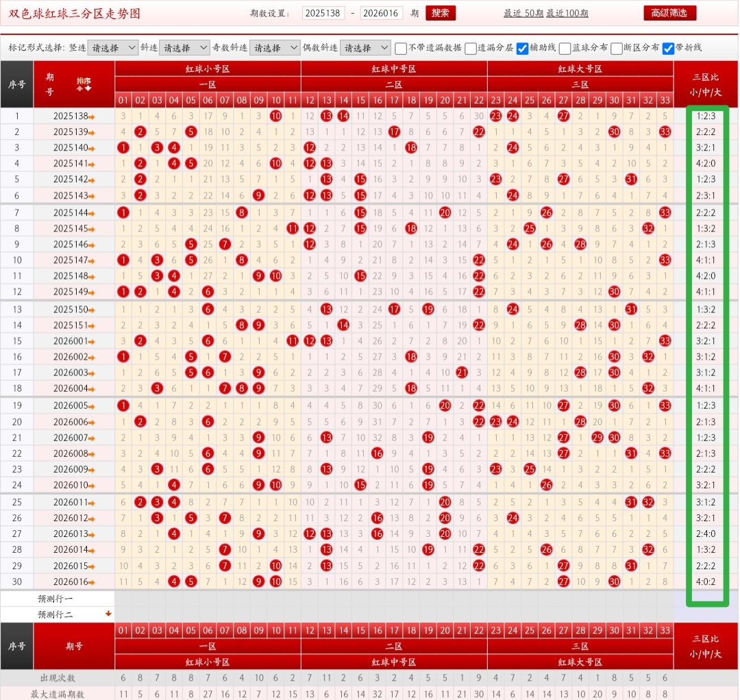Click the orange arrow beside period 2025151
Screen dimensions: 740x700
tap(92, 326)
